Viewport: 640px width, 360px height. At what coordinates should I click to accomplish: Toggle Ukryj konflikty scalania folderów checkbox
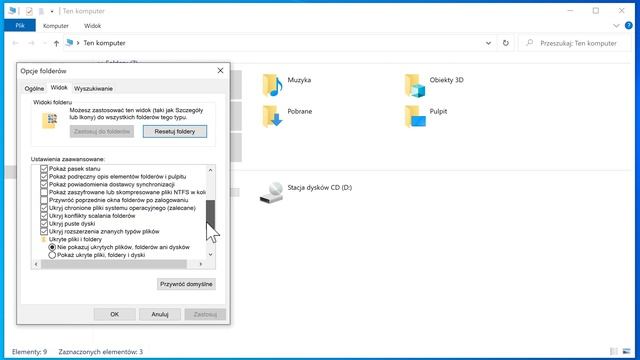[44, 216]
